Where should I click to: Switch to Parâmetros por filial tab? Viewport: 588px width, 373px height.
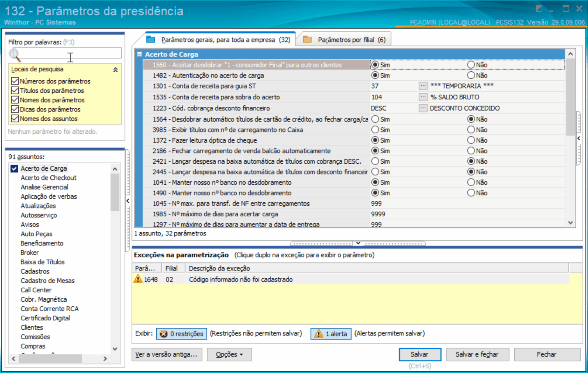344,39
